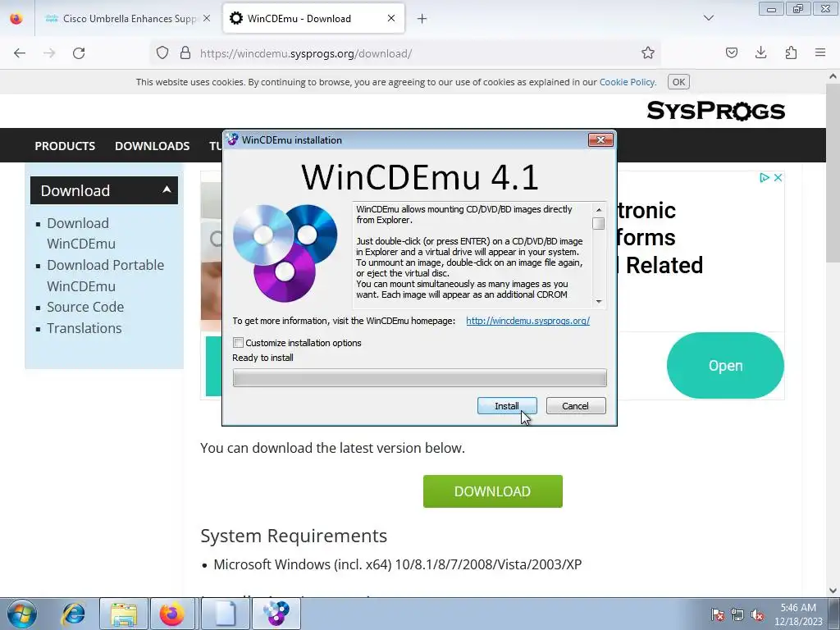Click the Firefox back arrow
Screen dimensions: 840x630
tap(20, 53)
